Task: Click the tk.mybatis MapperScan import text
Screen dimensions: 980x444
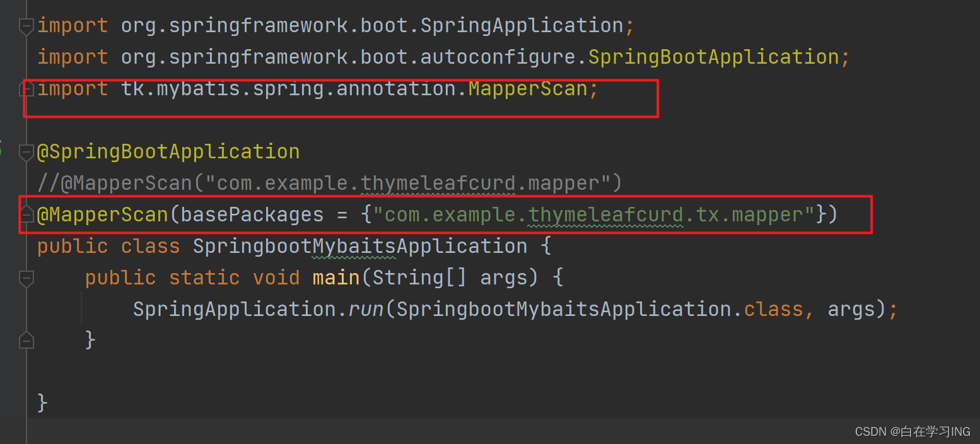Action: coord(315,88)
